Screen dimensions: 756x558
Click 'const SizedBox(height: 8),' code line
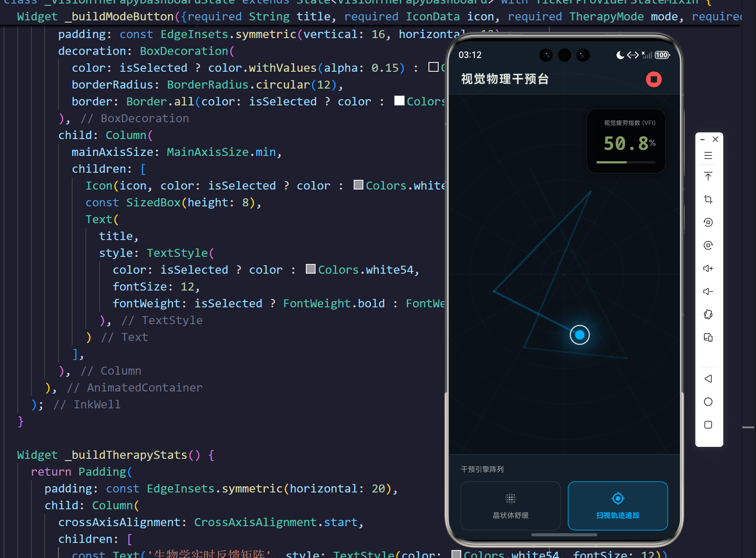coord(174,202)
